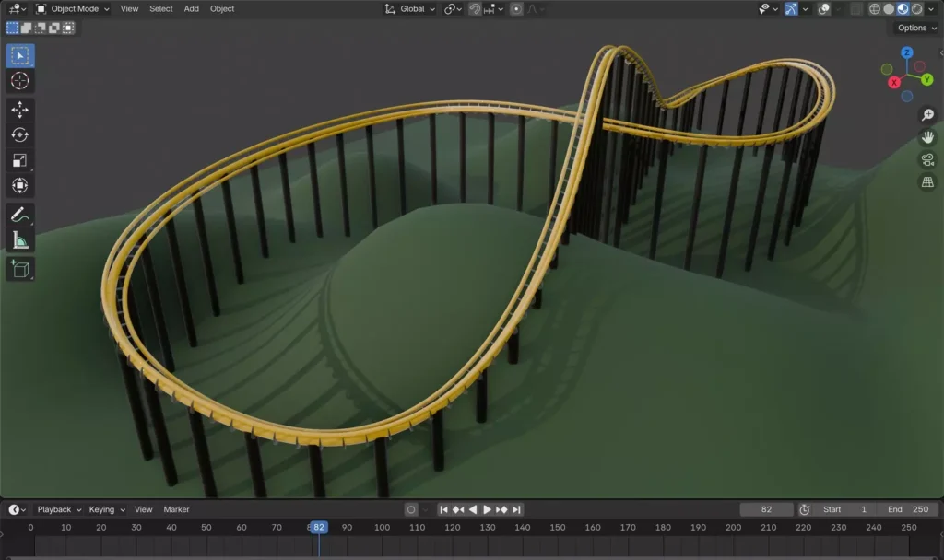Select the Scale tool
Viewport: 944px width, 560px height.
[x=19, y=160]
